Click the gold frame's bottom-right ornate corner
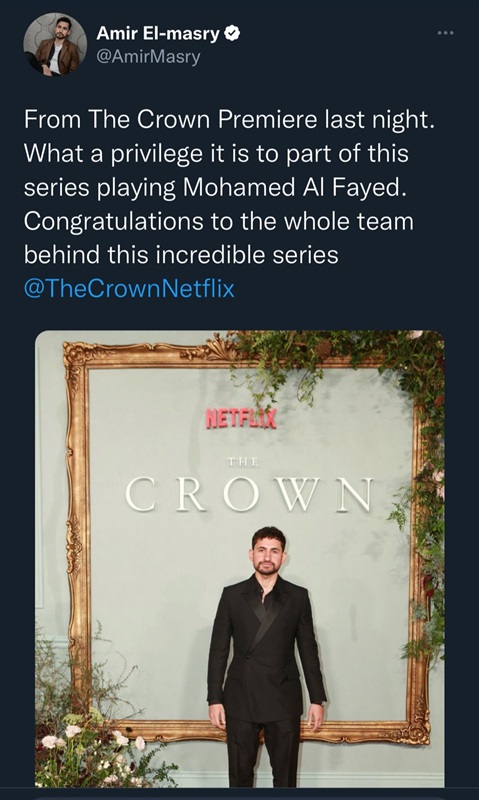The width and height of the screenshot is (479, 800). tap(415, 724)
